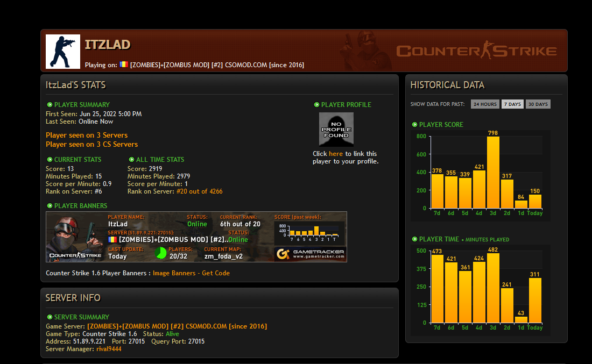Click the No Profile Found silhouette
The height and width of the screenshot is (364, 592).
[x=336, y=129]
